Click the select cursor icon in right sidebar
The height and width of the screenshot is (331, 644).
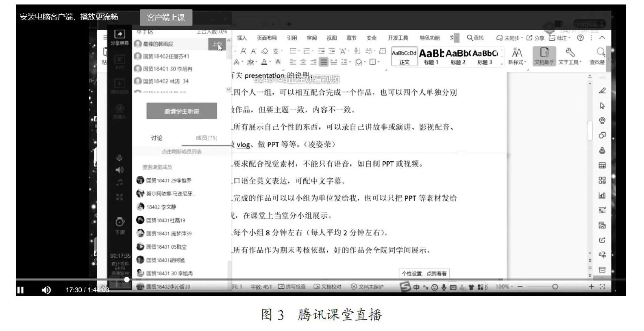pyautogui.click(x=602, y=105)
